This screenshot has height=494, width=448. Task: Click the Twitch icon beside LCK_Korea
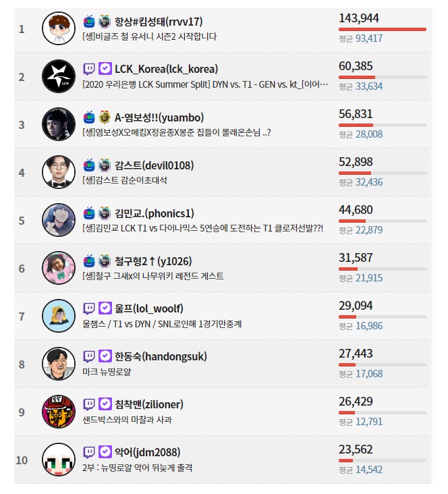89,69
